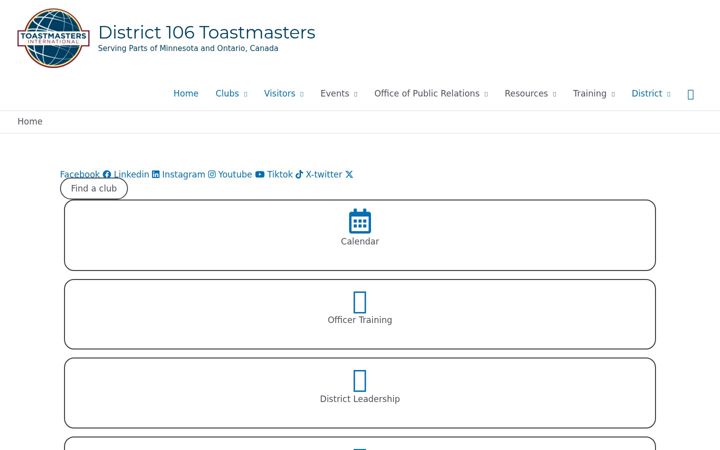Click the tagline Serving Parts of Minnesota
Image resolution: width=720 pixels, height=450 pixels.
pos(188,48)
